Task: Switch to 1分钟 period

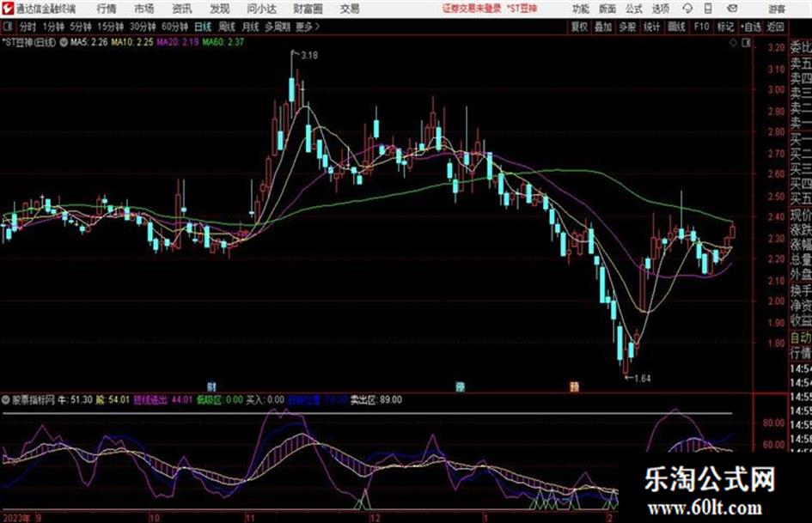Action: pos(53,27)
